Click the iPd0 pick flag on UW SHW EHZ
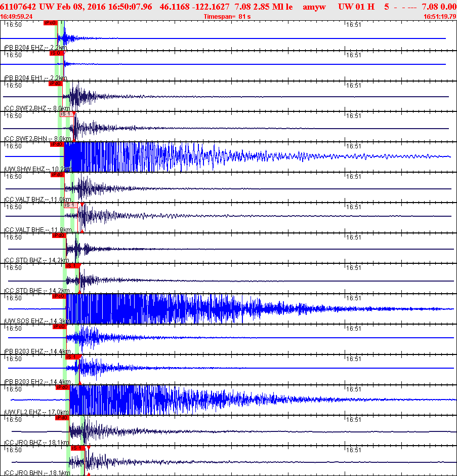This screenshot has width=457, height=476. [56, 145]
